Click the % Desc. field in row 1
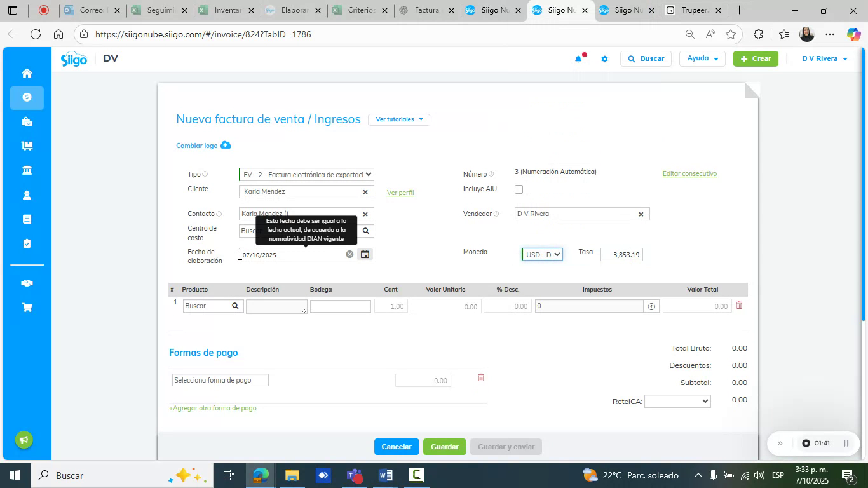Screen dimensions: 868x488 (507, 306)
